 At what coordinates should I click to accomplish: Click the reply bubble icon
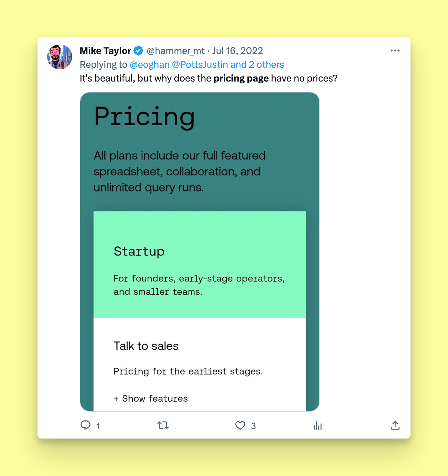pos(86,425)
